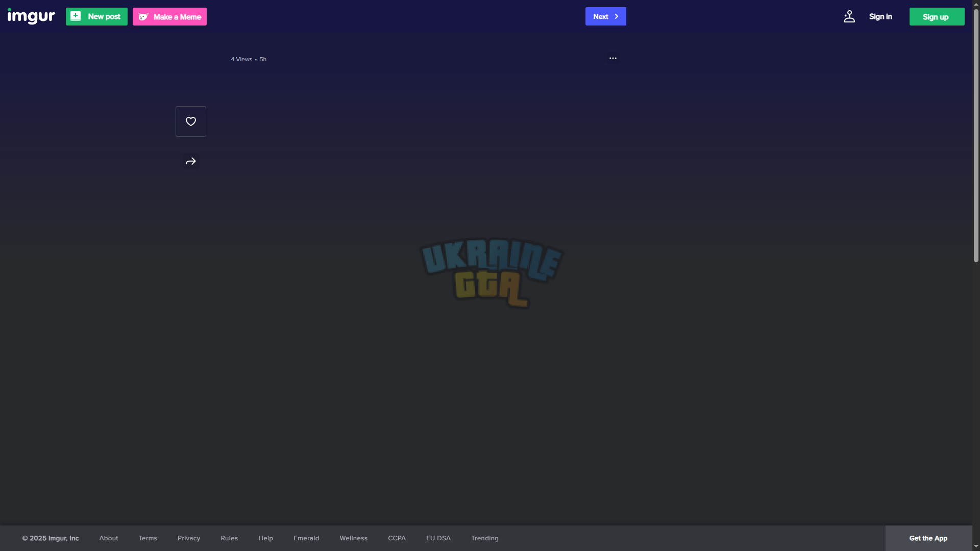
Task: Click the Sign up button
Action: pos(937,16)
